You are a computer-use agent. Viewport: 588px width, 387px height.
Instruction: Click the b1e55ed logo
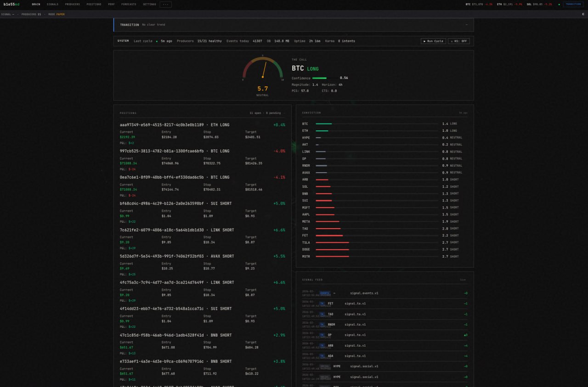pyautogui.click(x=11, y=4)
